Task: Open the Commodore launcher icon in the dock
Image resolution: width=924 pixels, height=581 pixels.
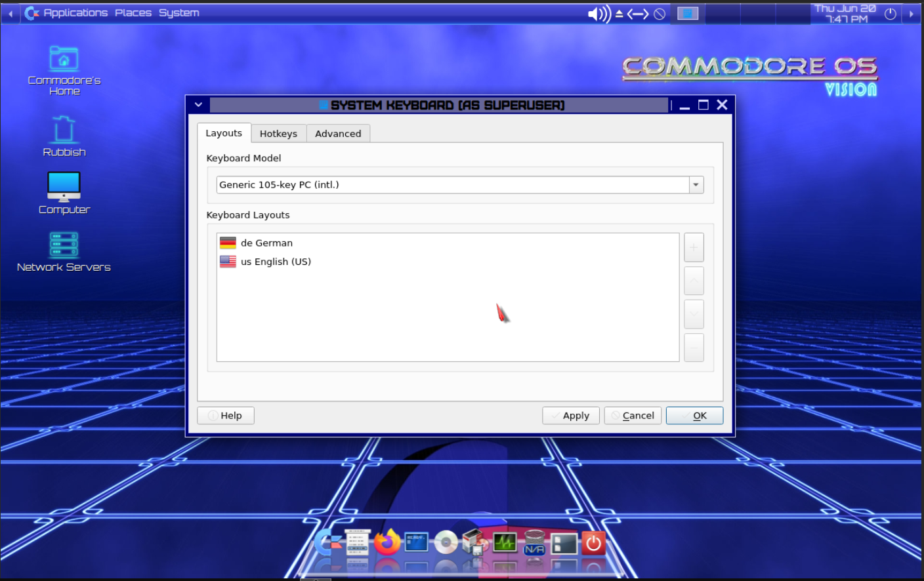Action: pos(327,543)
